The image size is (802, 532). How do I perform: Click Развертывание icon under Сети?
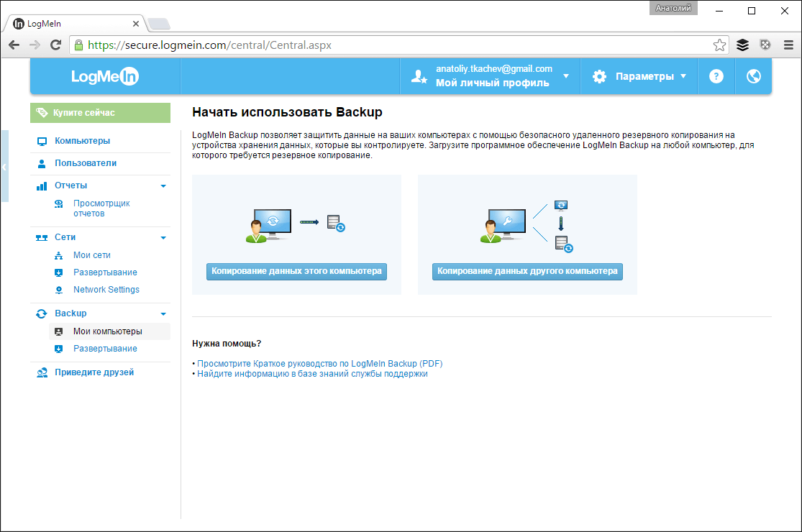coord(59,273)
